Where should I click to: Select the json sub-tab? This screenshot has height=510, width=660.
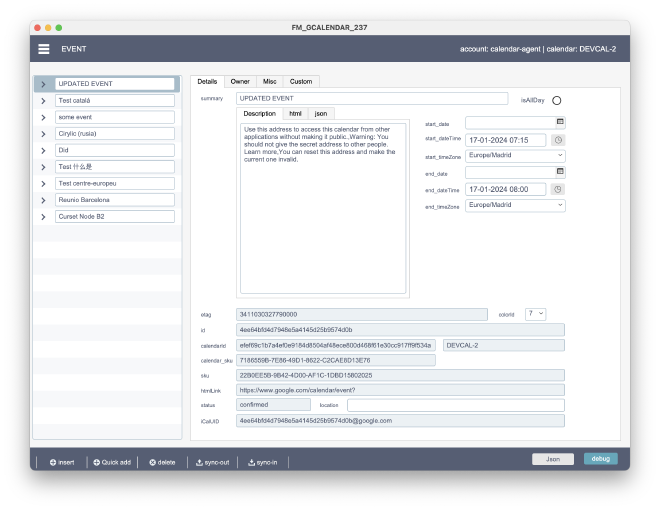321,114
